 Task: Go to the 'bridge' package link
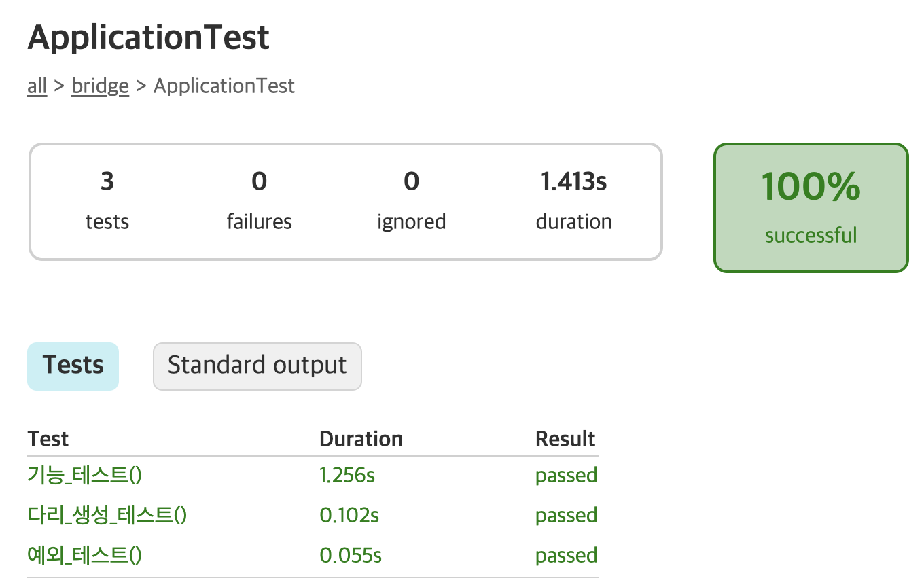pyautogui.click(x=100, y=86)
